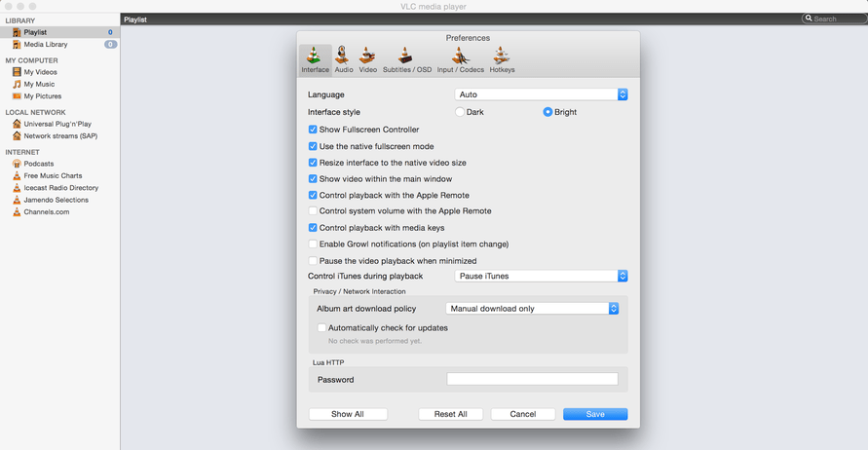The image size is (868, 450).
Task: Switch to the Audio preferences tab label
Action: coord(344,70)
